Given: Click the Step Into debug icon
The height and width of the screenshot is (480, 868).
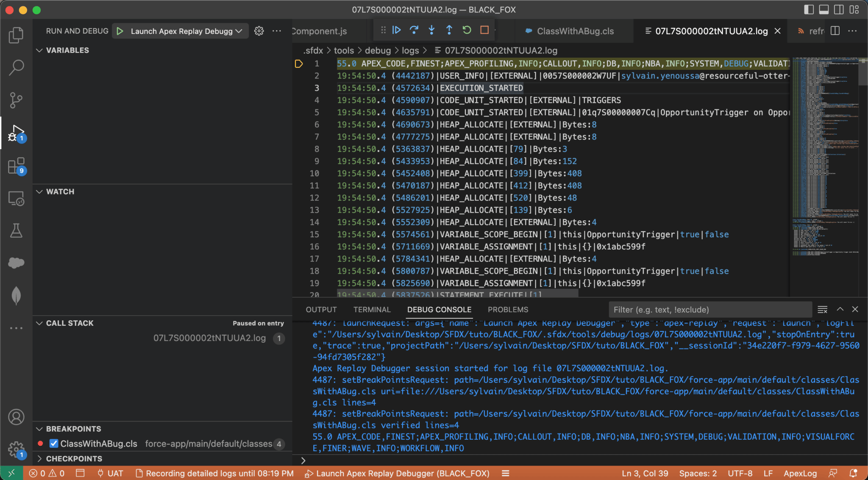Looking at the screenshot, I should click(431, 30).
